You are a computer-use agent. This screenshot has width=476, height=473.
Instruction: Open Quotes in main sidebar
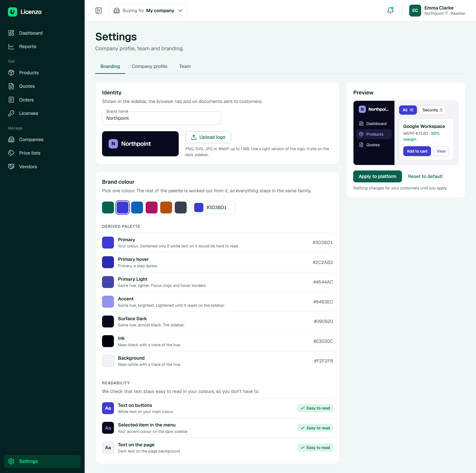point(42,86)
